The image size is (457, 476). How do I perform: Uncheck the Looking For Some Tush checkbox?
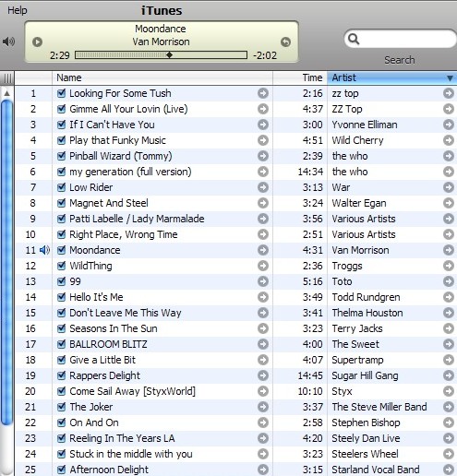[62, 93]
